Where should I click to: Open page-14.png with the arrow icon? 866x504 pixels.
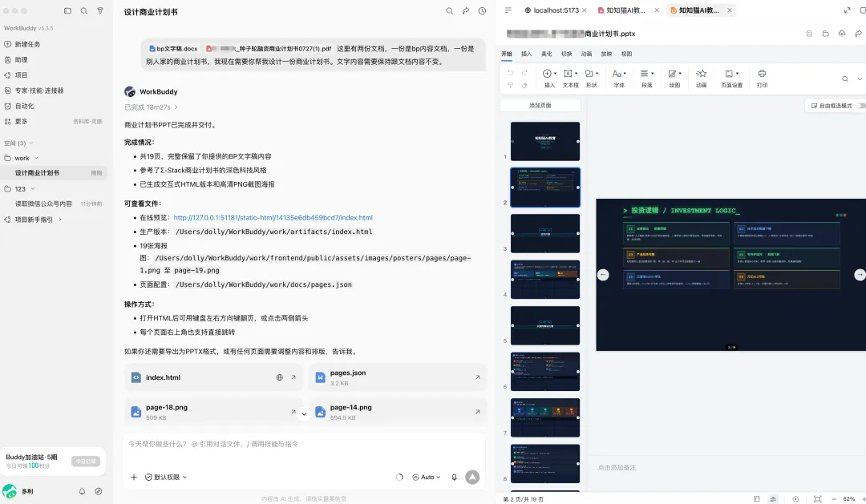click(477, 412)
